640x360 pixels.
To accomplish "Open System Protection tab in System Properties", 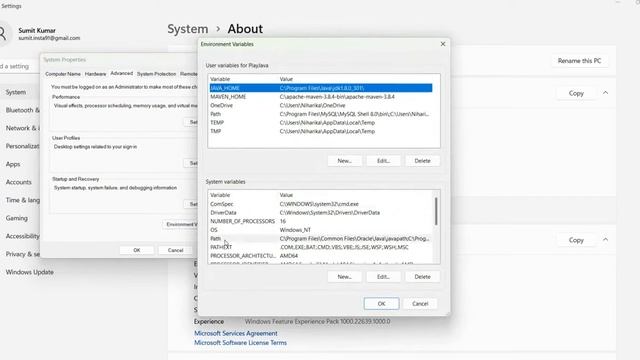I will [156, 74].
